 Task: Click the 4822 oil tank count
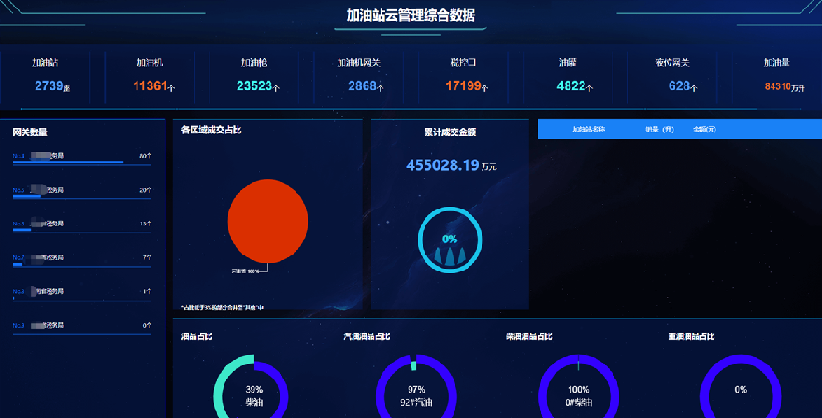pyautogui.click(x=571, y=85)
